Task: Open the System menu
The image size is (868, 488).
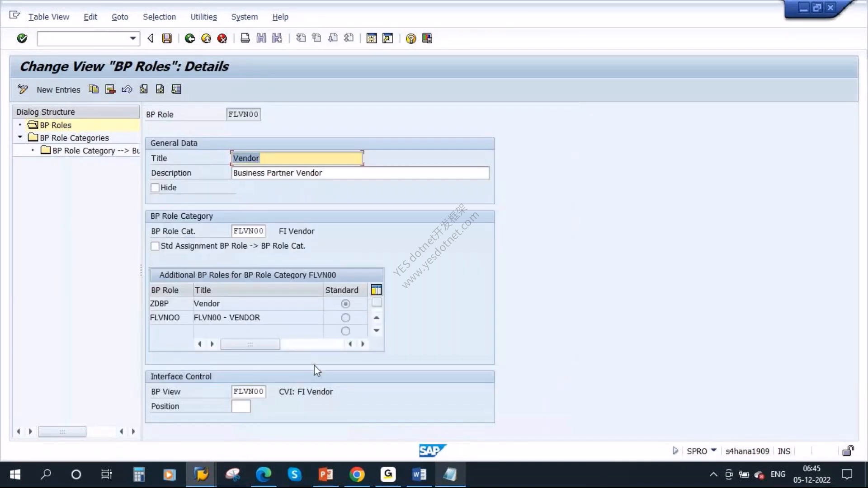Action: (245, 17)
